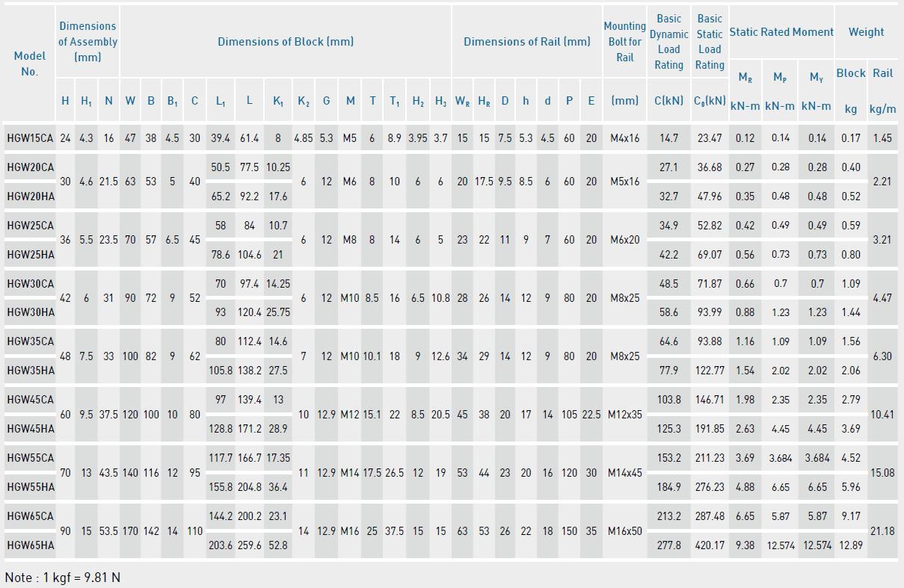Click the HGW65HA model name cell
Screen dimensions: 904x588
[31, 545]
